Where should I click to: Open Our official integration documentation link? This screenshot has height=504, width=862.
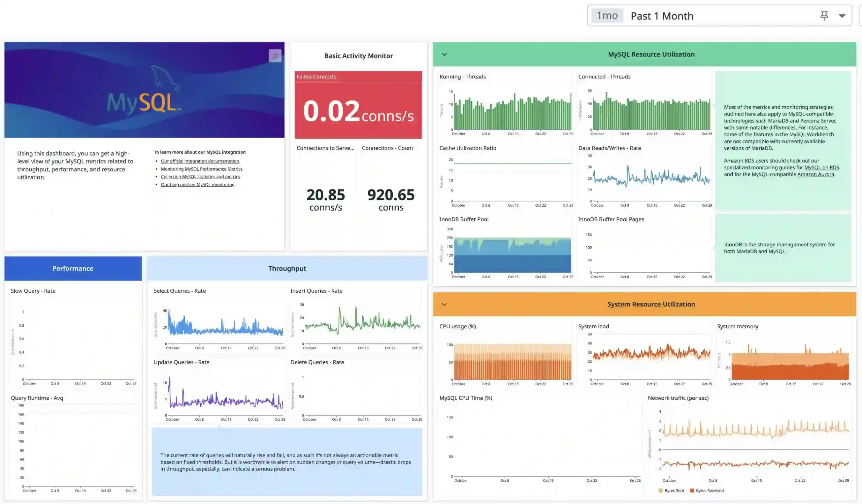(x=200, y=161)
